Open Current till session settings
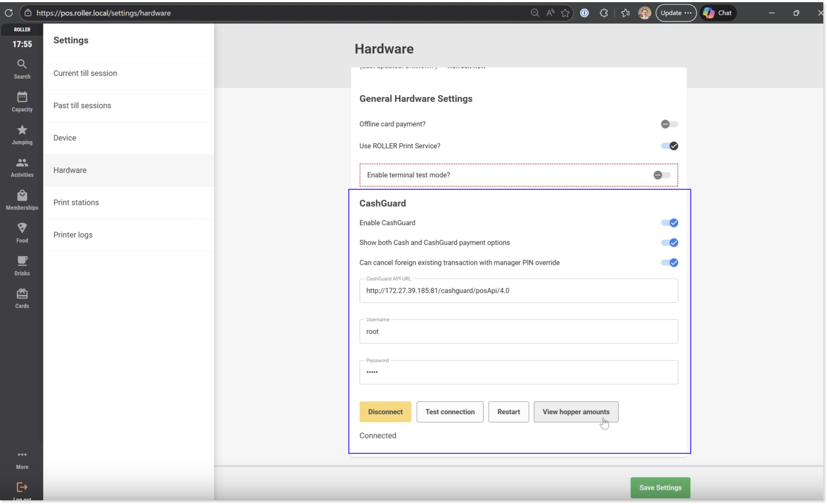 coord(85,73)
